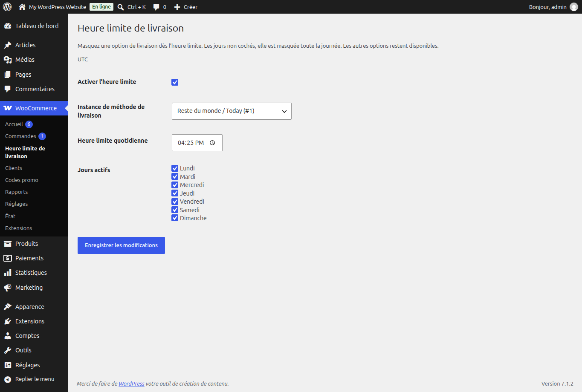
Task: Uncheck the Lundi checkbox
Action: point(175,168)
